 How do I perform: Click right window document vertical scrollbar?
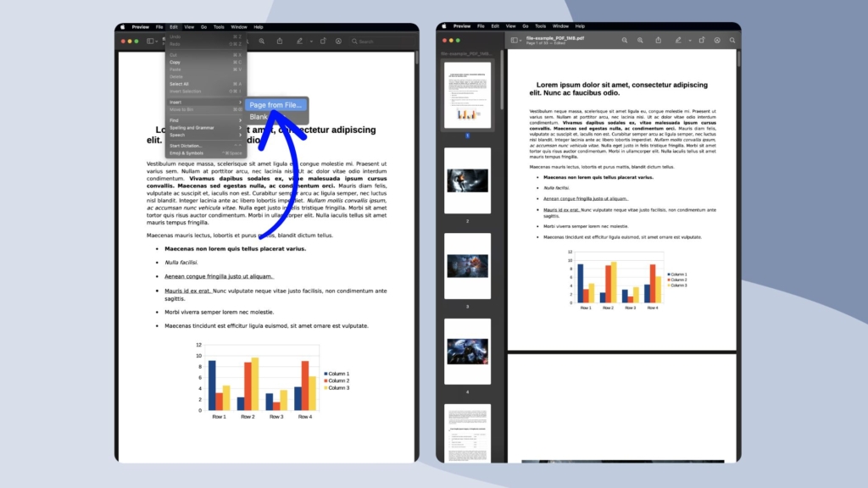click(738, 58)
